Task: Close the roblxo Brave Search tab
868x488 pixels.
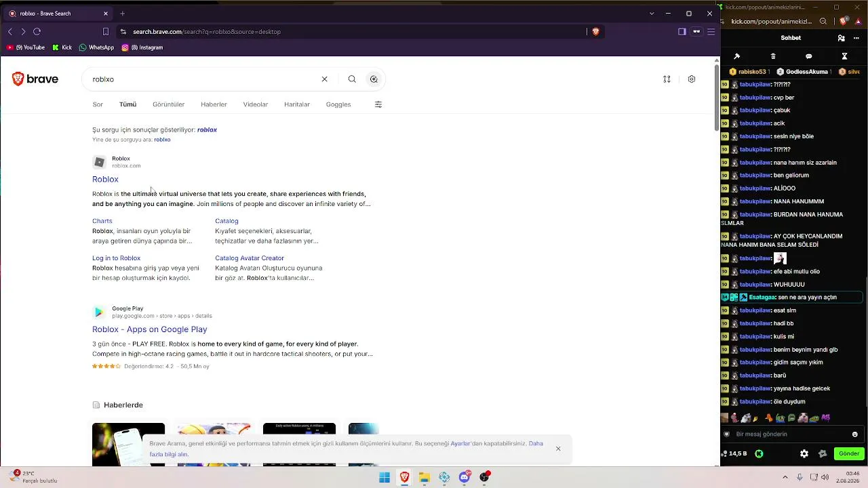Action: click(106, 14)
